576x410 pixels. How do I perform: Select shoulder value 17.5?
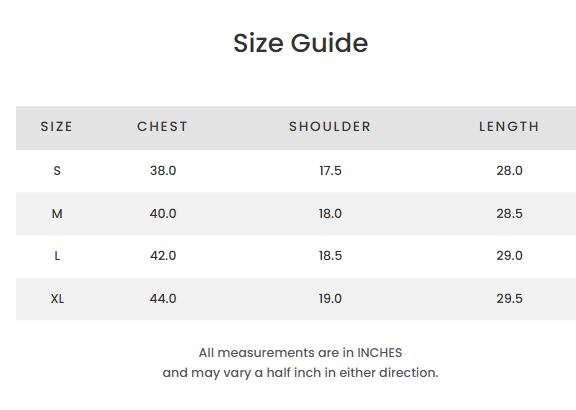[x=330, y=170]
